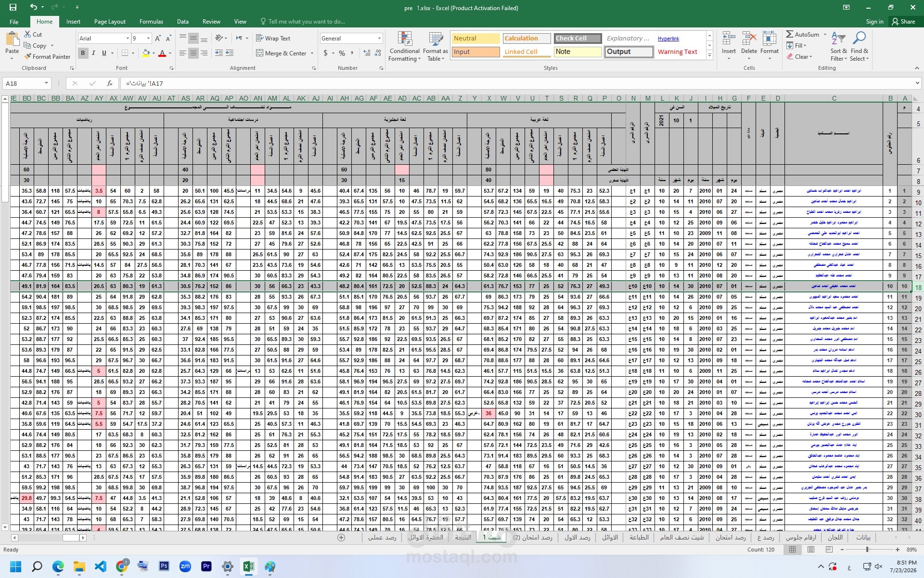Apply the Check Cell style
This screenshot has width=924, height=578.
[x=577, y=39]
